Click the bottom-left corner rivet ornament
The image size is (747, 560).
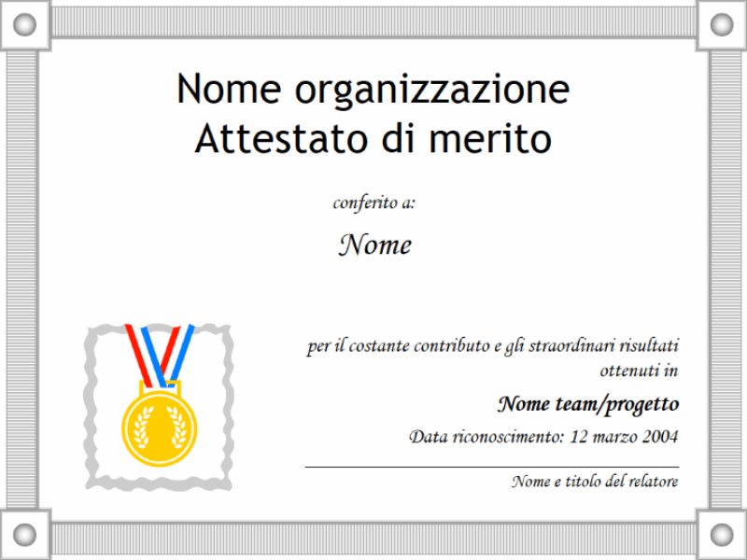25,535
